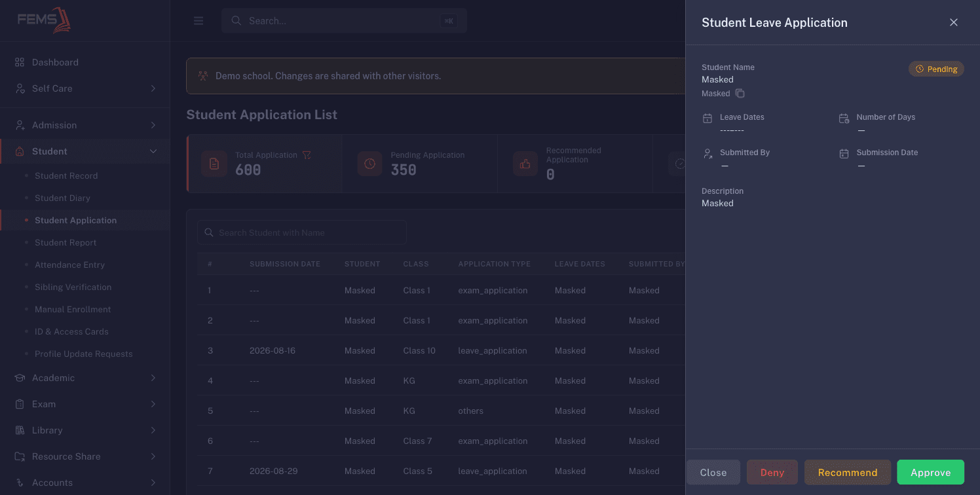This screenshot has width=980, height=495.
Task: Click submission date 2026-08-29
Action: (x=273, y=471)
